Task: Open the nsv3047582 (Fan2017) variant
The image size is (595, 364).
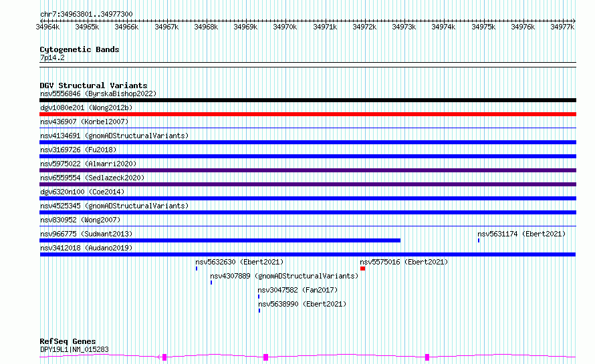Action: [297, 290]
